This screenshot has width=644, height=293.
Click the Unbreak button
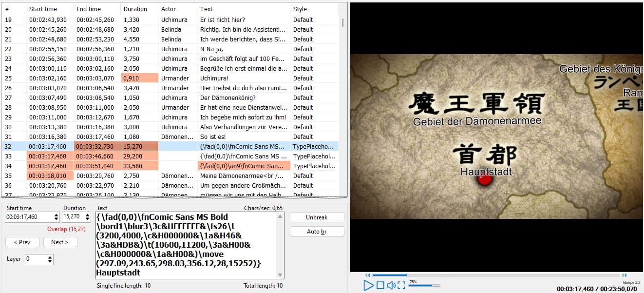317,217
